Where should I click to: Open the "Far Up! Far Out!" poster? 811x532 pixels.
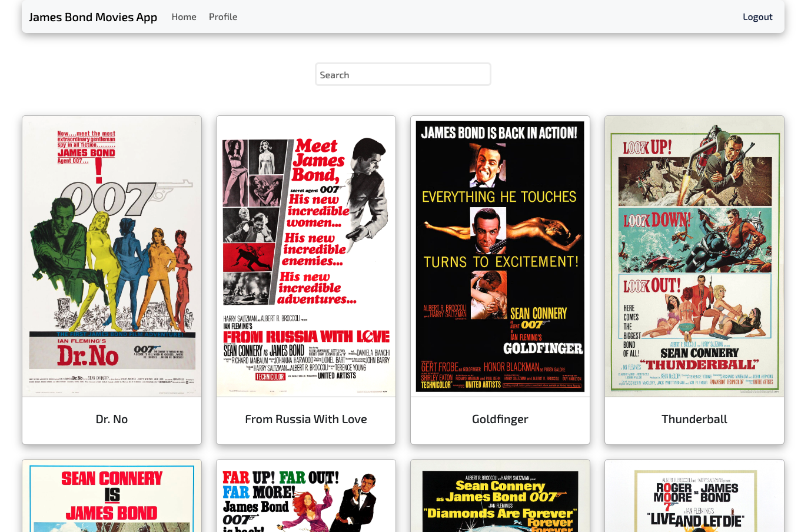(x=306, y=496)
